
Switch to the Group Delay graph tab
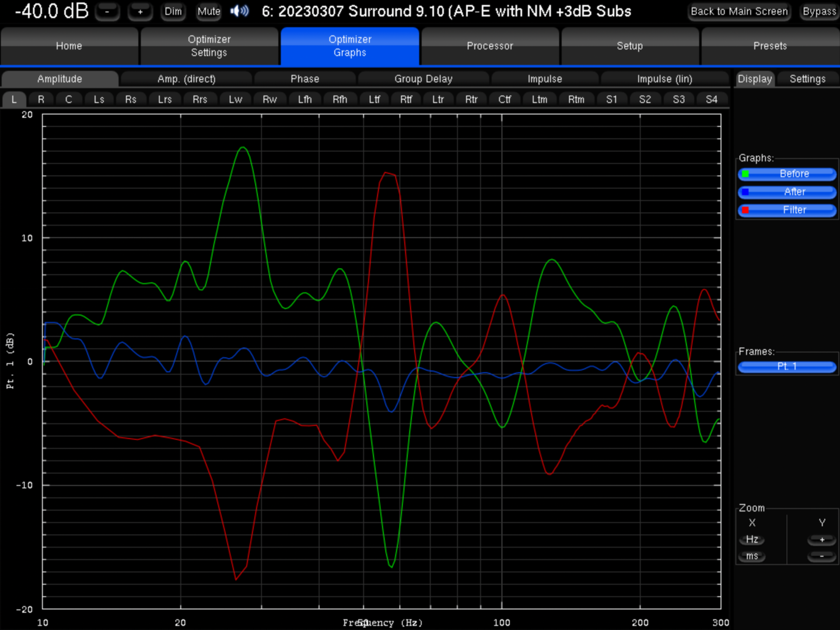pyautogui.click(x=423, y=79)
